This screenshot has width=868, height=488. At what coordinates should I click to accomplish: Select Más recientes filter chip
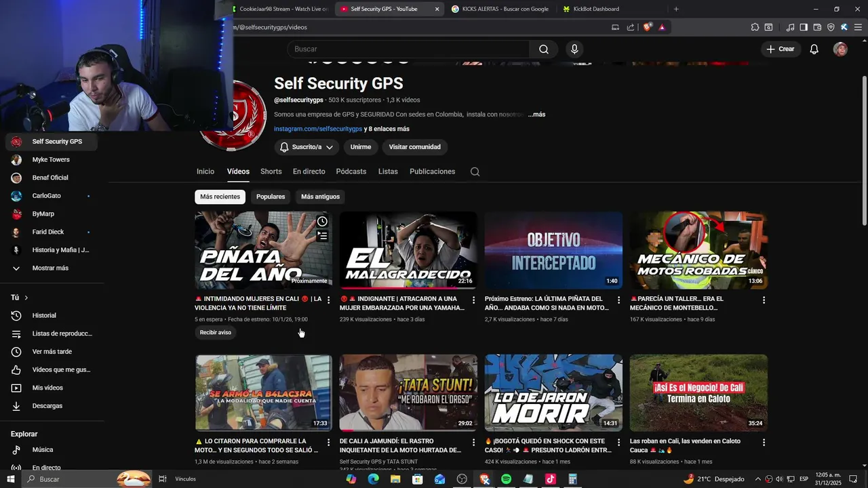point(220,197)
